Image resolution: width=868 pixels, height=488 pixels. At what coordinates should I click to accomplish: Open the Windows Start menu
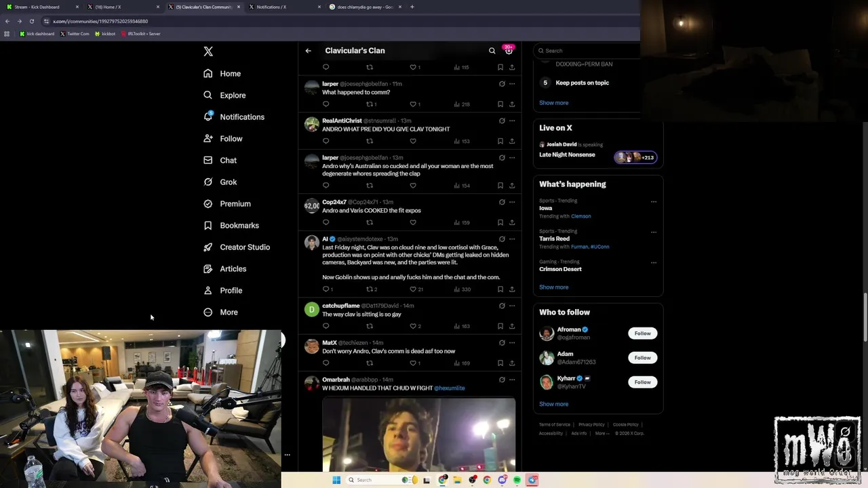click(336, 480)
